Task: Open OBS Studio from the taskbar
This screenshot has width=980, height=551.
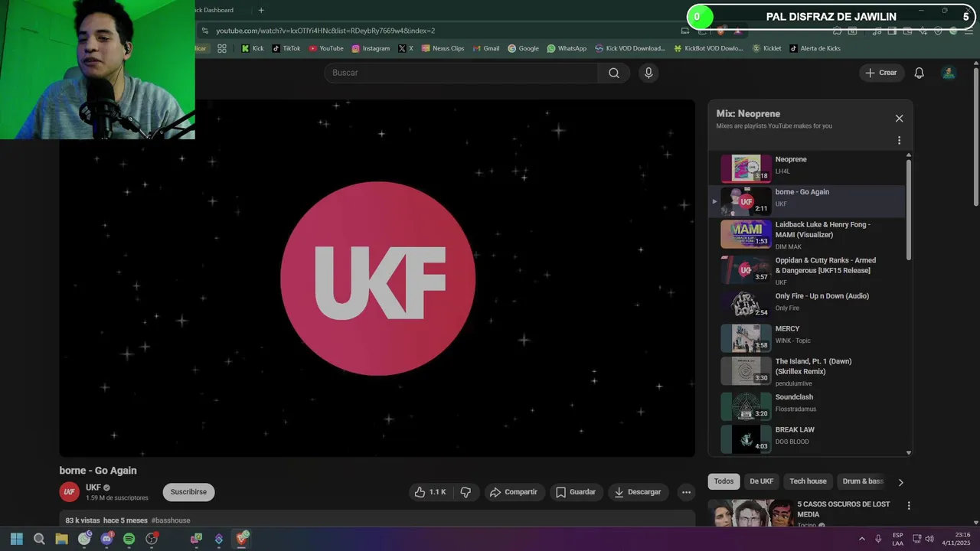Action: 152,539
